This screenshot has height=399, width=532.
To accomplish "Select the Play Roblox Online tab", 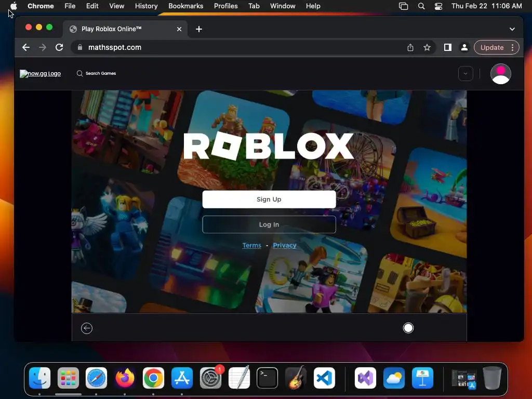I will (125, 29).
